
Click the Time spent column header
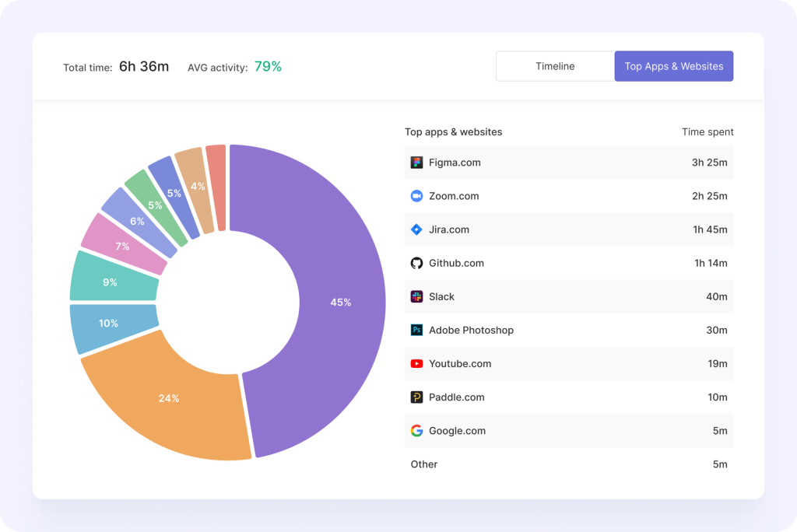point(707,131)
